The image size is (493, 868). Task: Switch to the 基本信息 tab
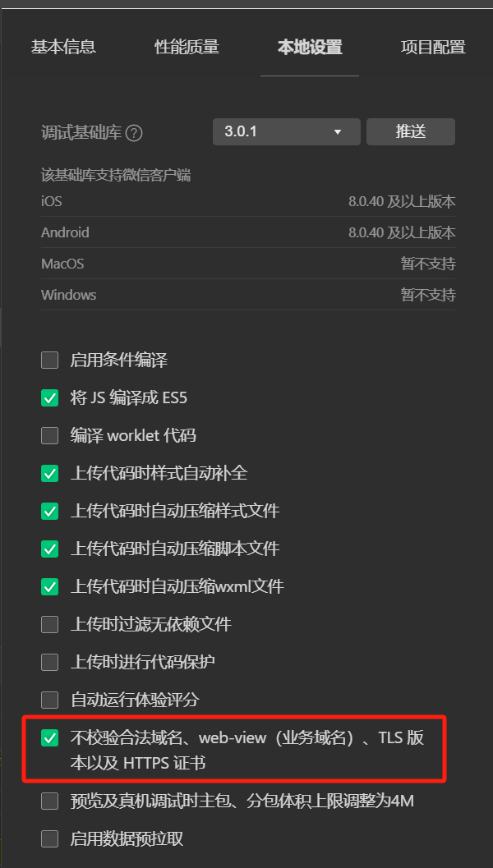[63, 47]
